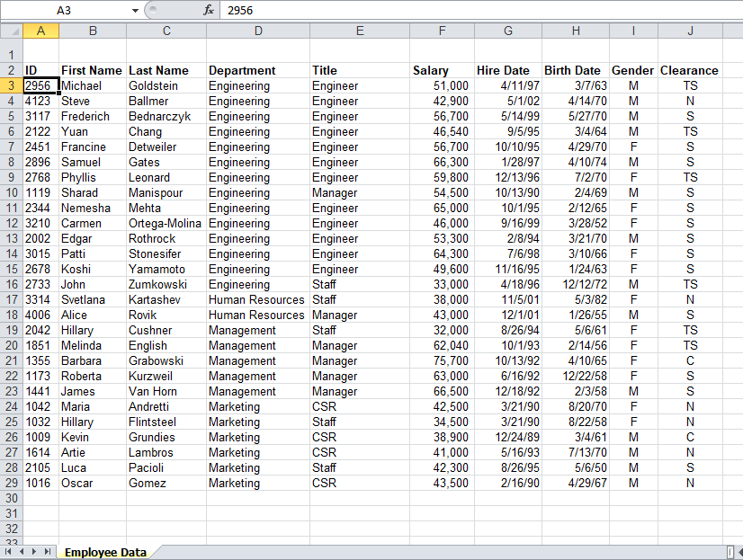Image resolution: width=743 pixels, height=560 pixels.
Task: Select cell containing Van Horn
Action: pyautogui.click(x=166, y=392)
